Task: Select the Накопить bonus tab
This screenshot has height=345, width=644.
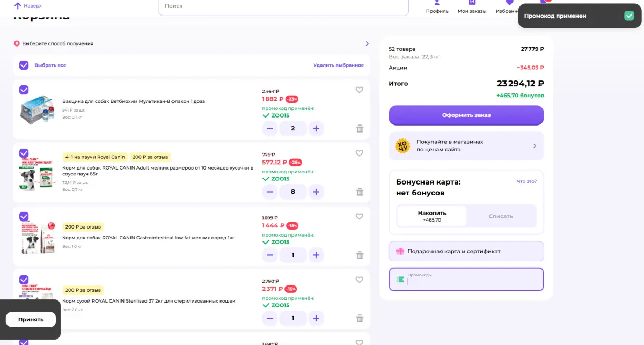Action: tap(432, 216)
